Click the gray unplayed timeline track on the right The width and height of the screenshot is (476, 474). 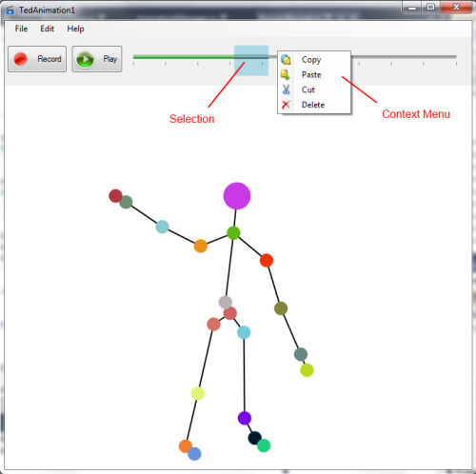[404, 57]
